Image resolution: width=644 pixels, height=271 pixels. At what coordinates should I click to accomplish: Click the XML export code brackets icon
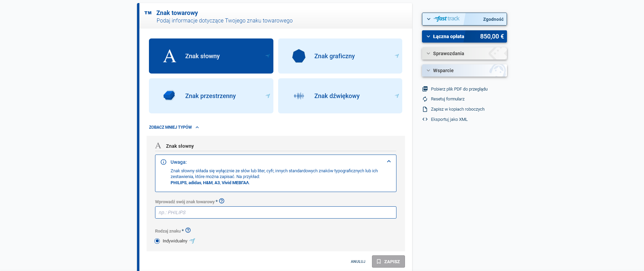425,119
